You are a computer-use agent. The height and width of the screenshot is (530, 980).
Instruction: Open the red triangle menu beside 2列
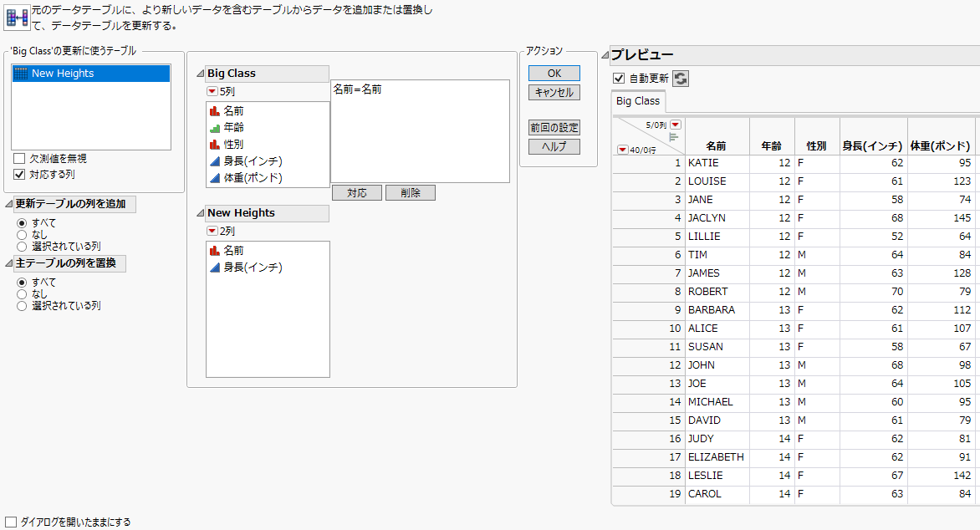tap(211, 232)
